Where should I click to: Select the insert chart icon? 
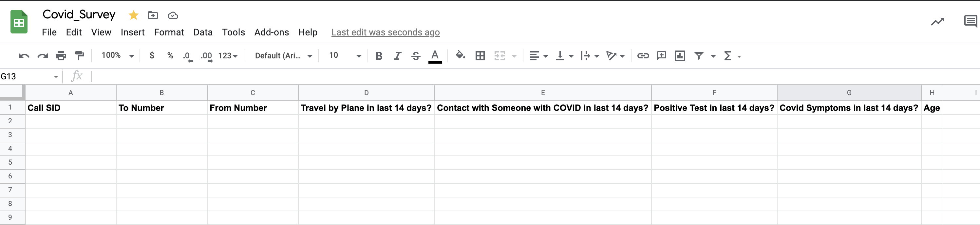pos(680,55)
